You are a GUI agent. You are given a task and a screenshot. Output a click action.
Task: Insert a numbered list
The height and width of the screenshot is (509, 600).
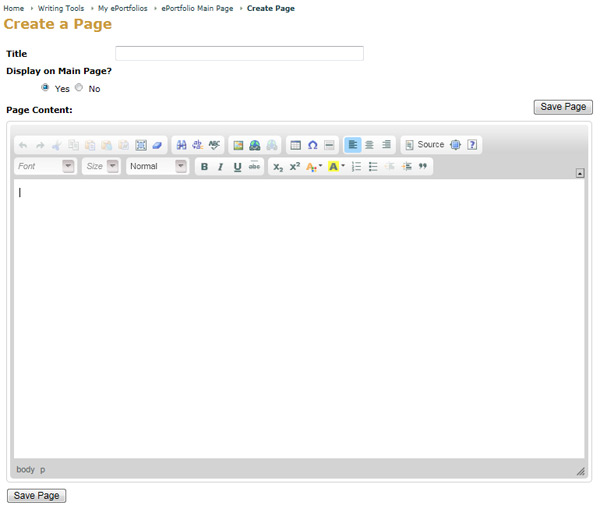click(356, 166)
